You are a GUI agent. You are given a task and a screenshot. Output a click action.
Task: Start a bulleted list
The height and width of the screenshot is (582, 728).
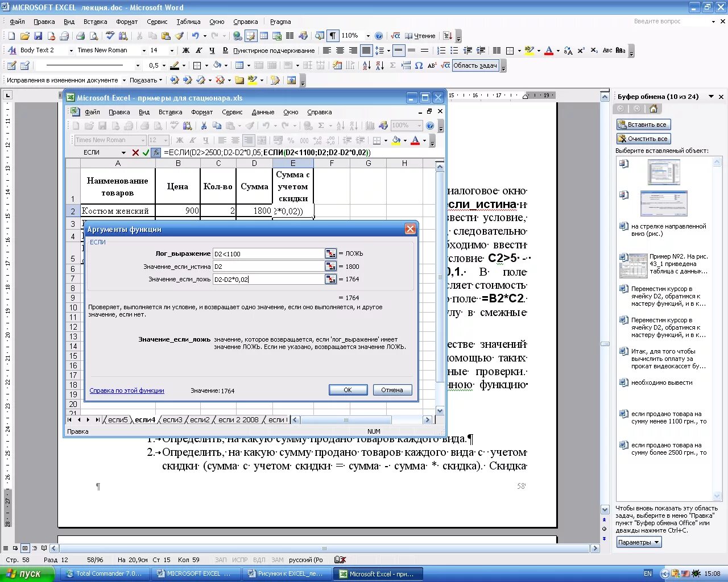tap(454, 51)
